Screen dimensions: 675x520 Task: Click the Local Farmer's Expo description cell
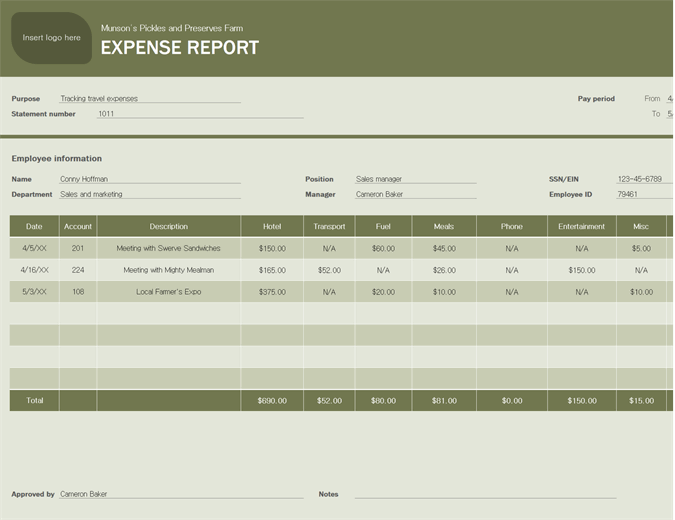pyautogui.click(x=168, y=292)
